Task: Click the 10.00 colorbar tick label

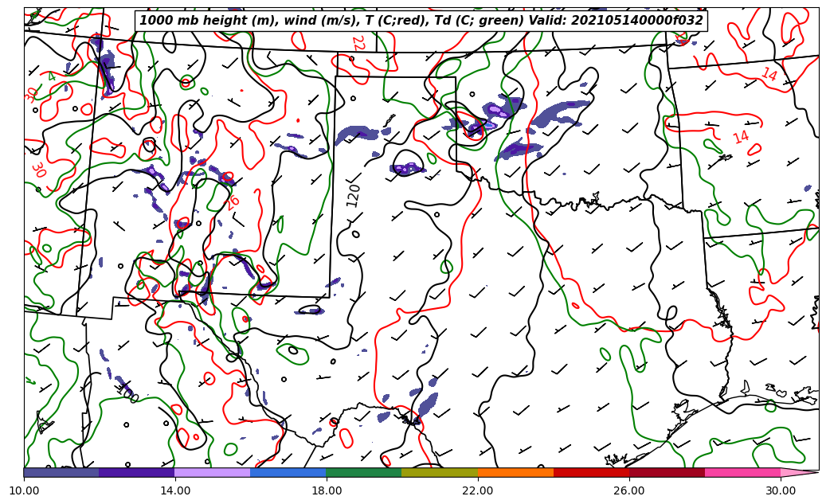Action: tap(24, 490)
